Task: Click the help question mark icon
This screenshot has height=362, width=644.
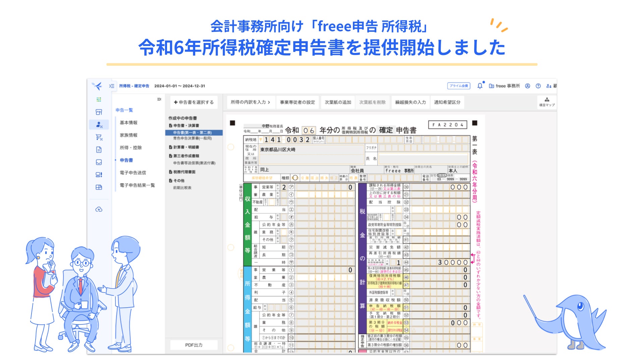Action: click(538, 86)
